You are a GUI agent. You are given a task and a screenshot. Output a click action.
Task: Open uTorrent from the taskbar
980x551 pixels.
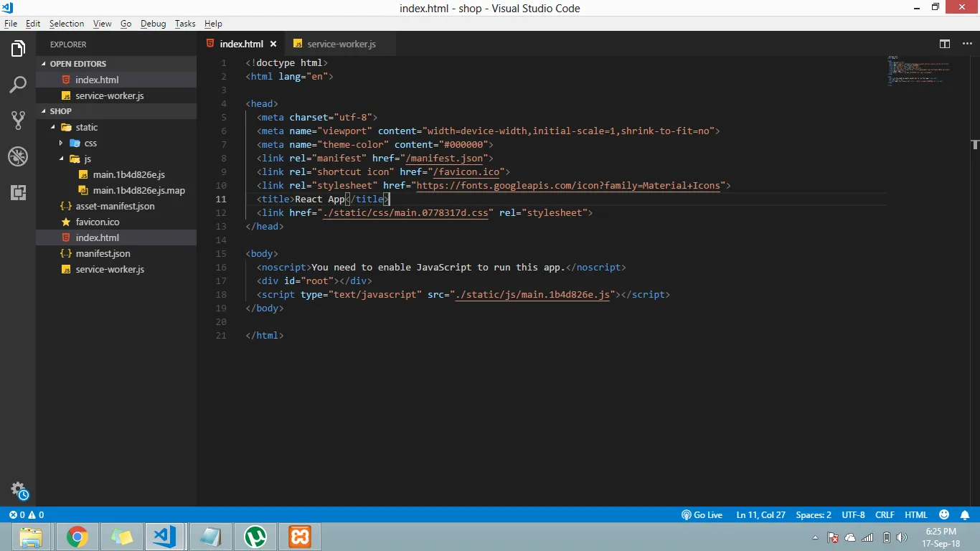(x=255, y=537)
